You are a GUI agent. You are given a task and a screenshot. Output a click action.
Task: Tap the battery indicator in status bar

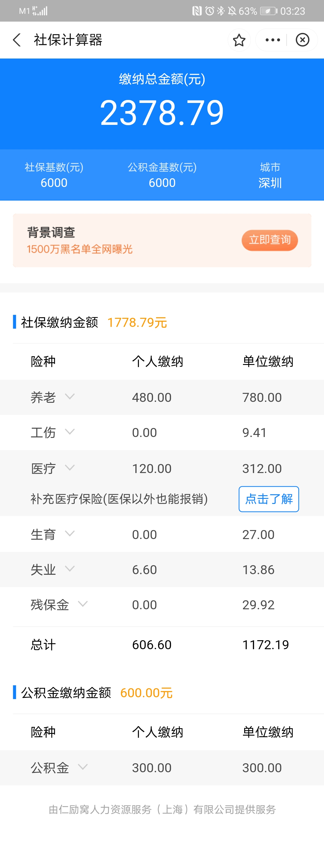pos(268,11)
